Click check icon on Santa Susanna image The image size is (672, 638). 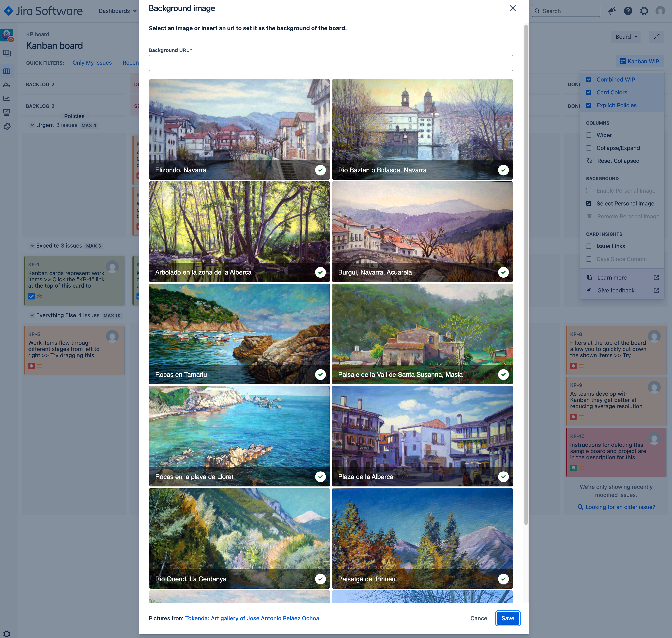pos(503,374)
